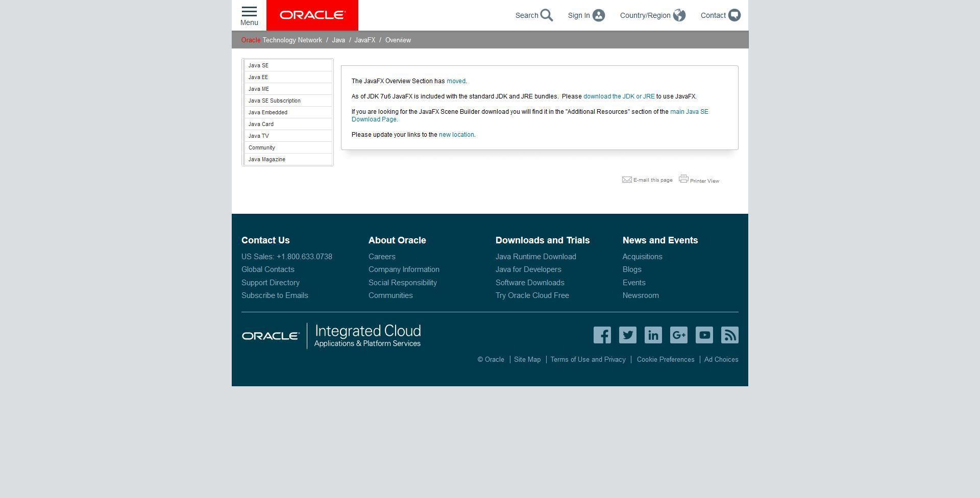This screenshot has height=498, width=980.
Task: Open Cookie Preferences footer link
Action: (666, 360)
